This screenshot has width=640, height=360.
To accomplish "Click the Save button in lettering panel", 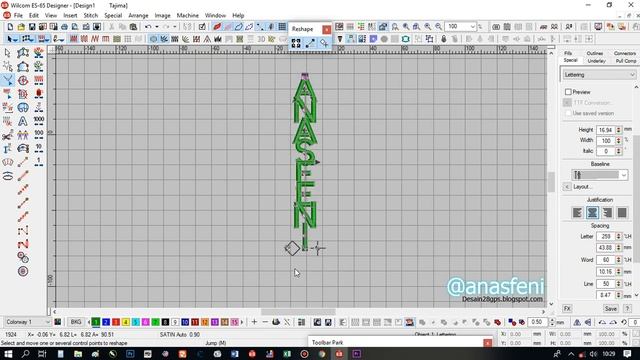I will [611, 309].
